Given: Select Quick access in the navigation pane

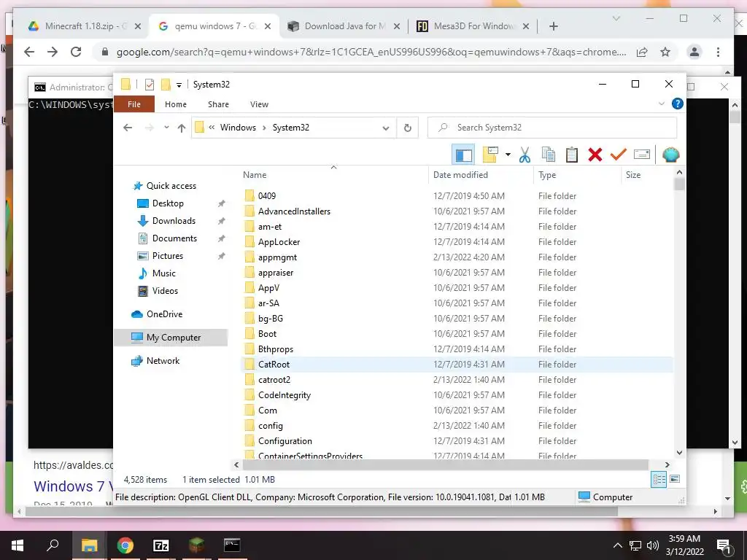Looking at the screenshot, I should coord(164,186).
